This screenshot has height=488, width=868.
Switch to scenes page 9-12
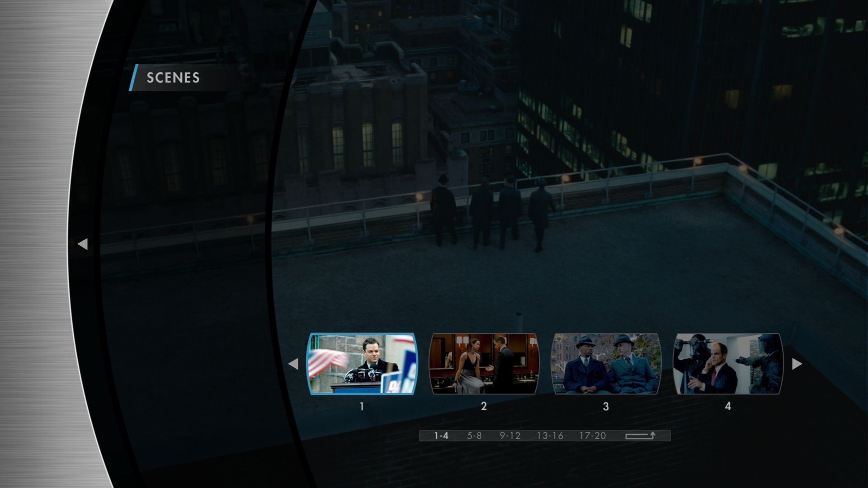click(510, 436)
